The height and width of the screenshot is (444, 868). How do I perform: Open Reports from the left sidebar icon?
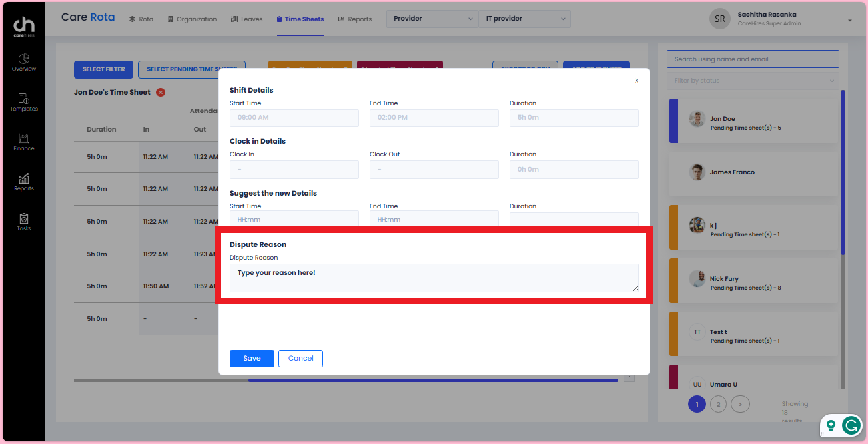pyautogui.click(x=23, y=182)
